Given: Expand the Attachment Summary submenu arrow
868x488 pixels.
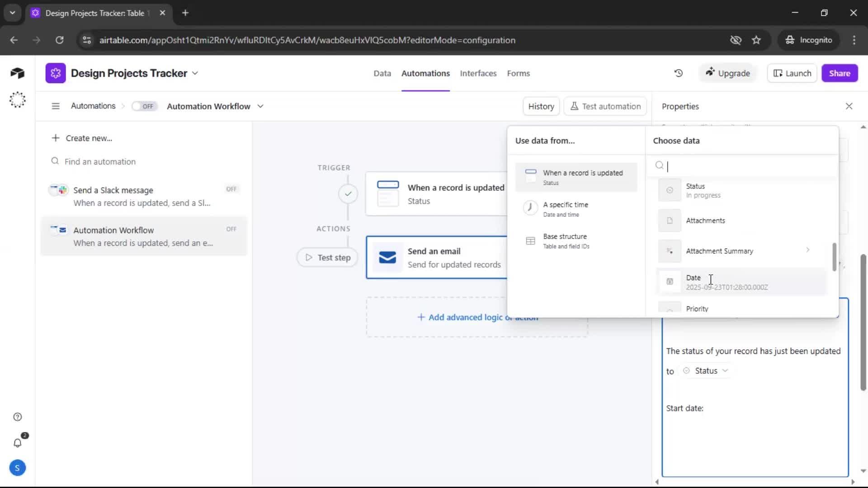Looking at the screenshot, I should (807, 250).
